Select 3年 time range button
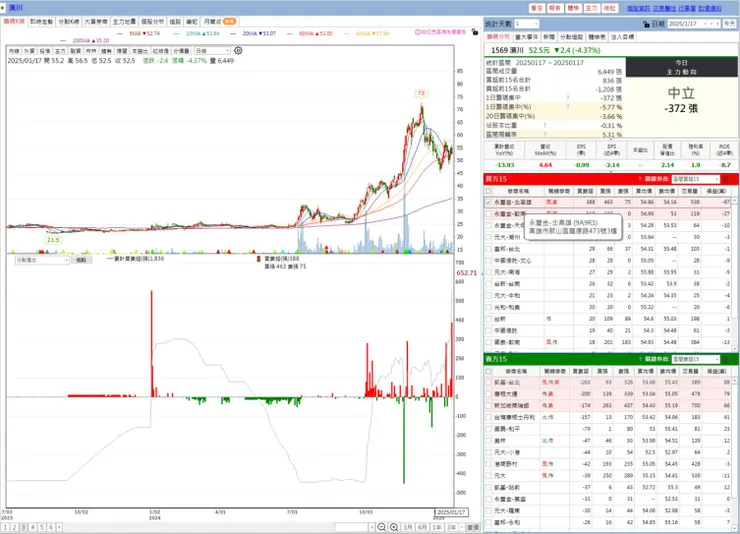The image size is (740, 534). coord(452,527)
